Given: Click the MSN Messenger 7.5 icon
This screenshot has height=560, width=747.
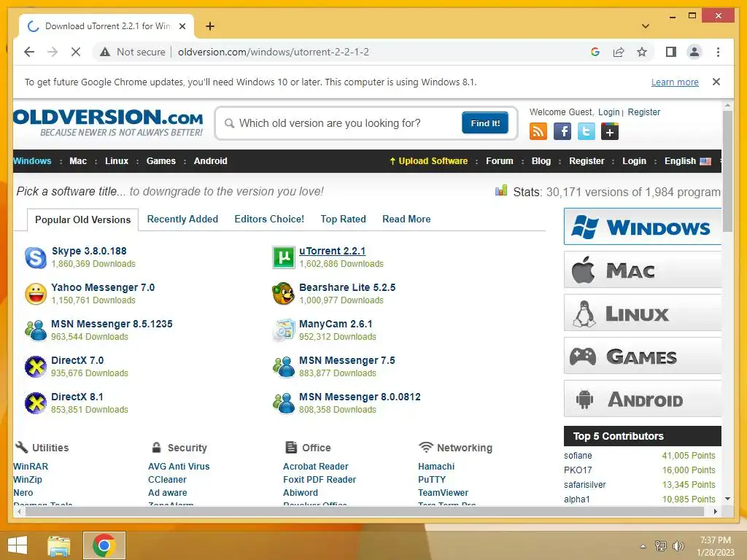Looking at the screenshot, I should click(x=284, y=367).
